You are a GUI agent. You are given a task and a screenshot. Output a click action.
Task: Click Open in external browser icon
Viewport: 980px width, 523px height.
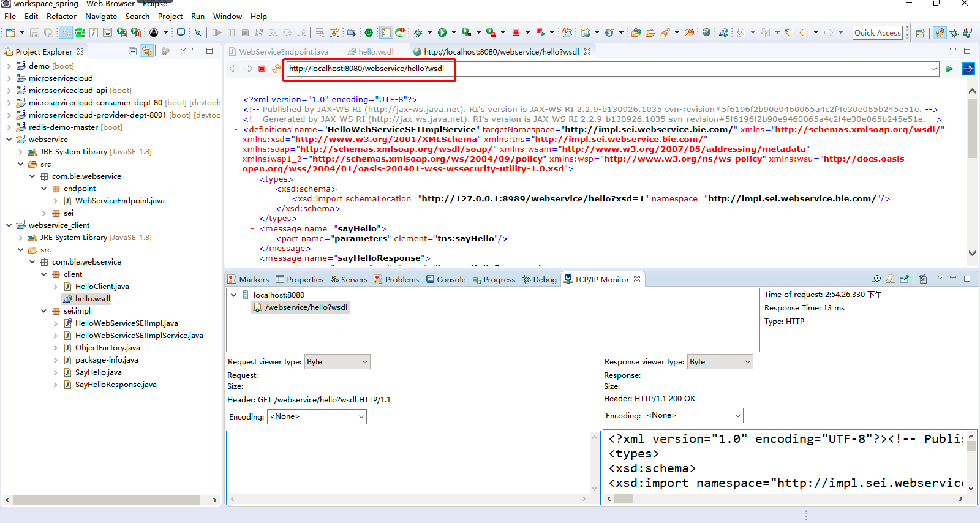pyautogui.click(x=968, y=69)
